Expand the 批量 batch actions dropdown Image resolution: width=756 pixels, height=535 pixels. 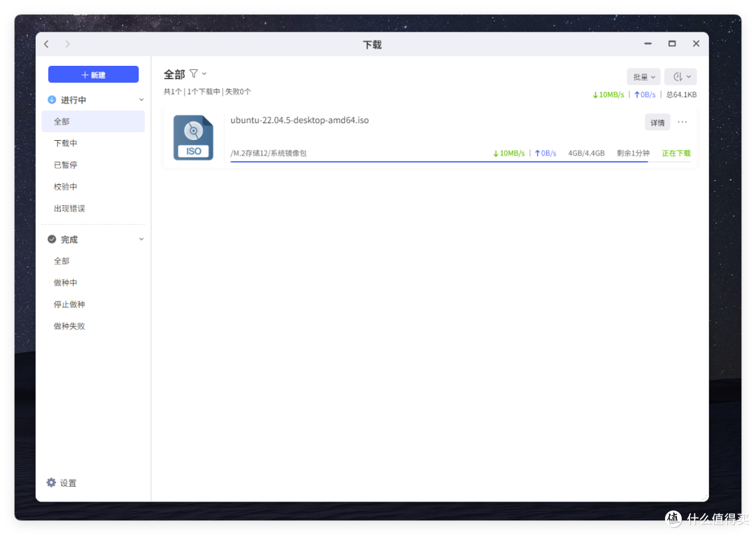(x=643, y=76)
